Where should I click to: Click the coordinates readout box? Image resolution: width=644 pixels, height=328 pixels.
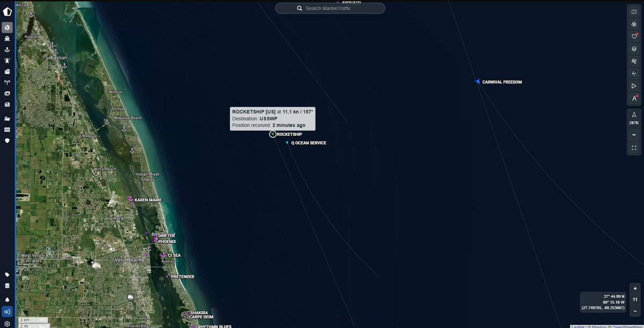604,302
